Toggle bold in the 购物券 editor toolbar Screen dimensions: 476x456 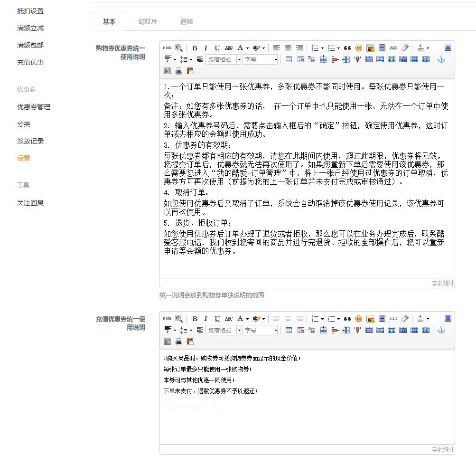[195, 48]
